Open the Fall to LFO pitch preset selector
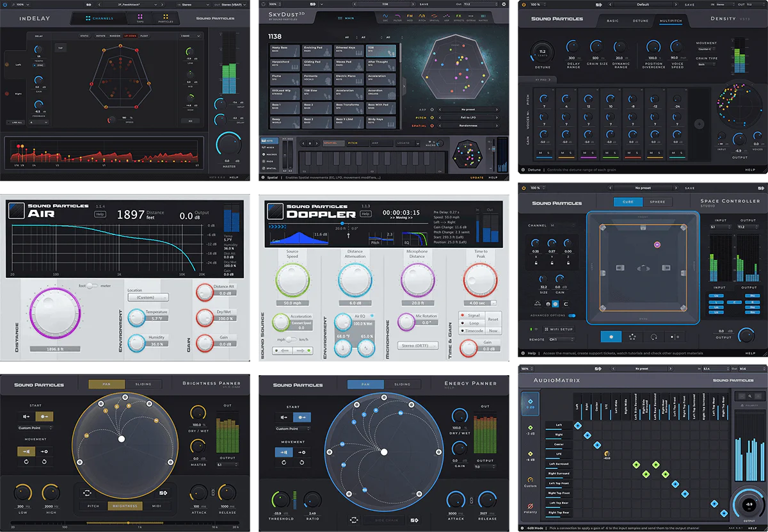The width and height of the screenshot is (768, 532). tap(468, 118)
